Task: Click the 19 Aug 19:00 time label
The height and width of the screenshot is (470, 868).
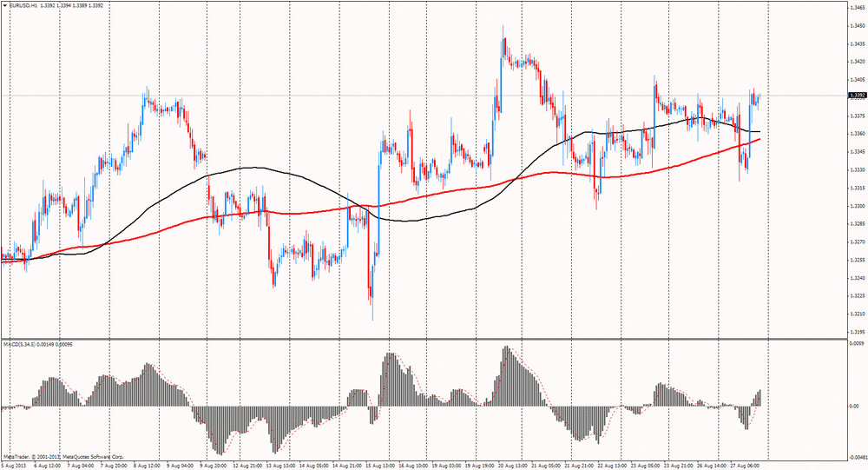Action: [x=479, y=467]
